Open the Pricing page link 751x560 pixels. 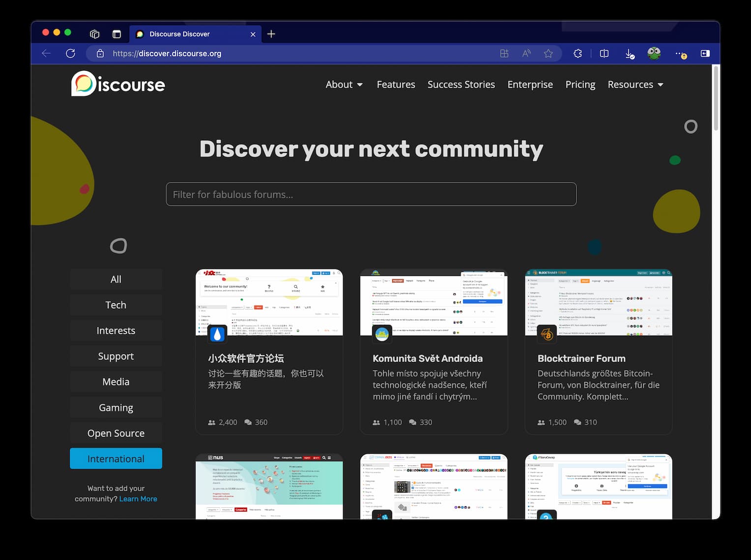[x=580, y=85]
